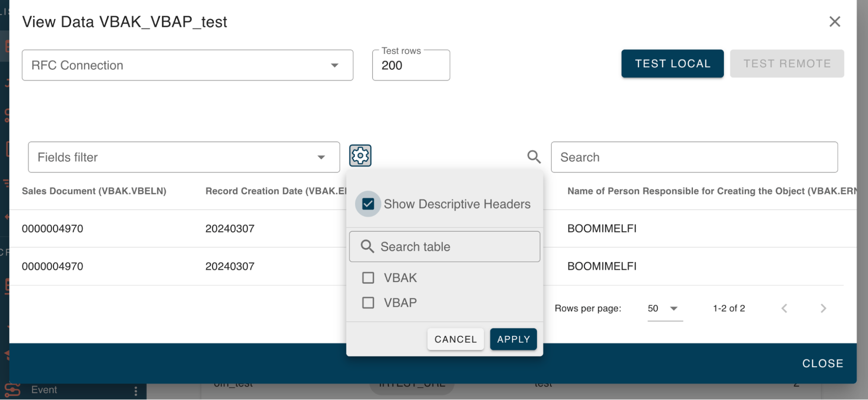The width and height of the screenshot is (868, 400).
Task: Click the TEST LOCAL button
Action: coord(672,64)
